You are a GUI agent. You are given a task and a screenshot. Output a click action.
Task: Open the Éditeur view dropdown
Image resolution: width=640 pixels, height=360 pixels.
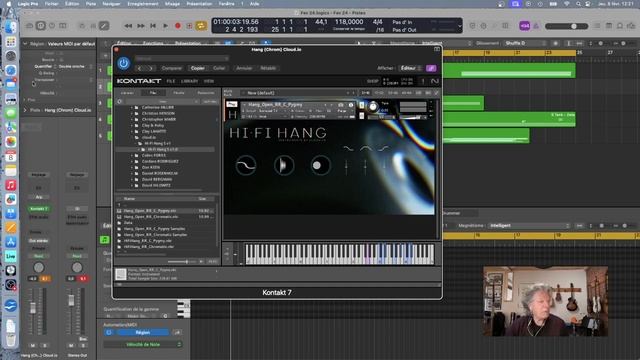point(410,68)
